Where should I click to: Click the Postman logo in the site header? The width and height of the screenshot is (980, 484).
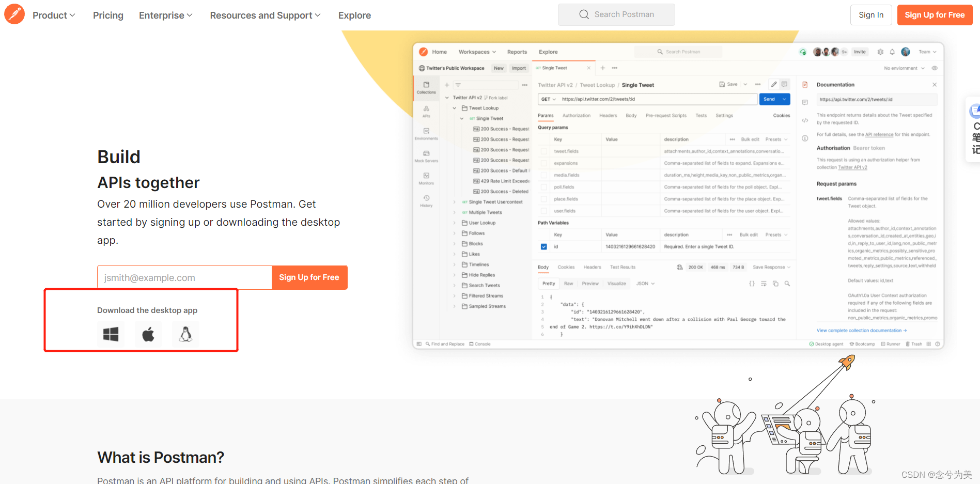point(14,14)
